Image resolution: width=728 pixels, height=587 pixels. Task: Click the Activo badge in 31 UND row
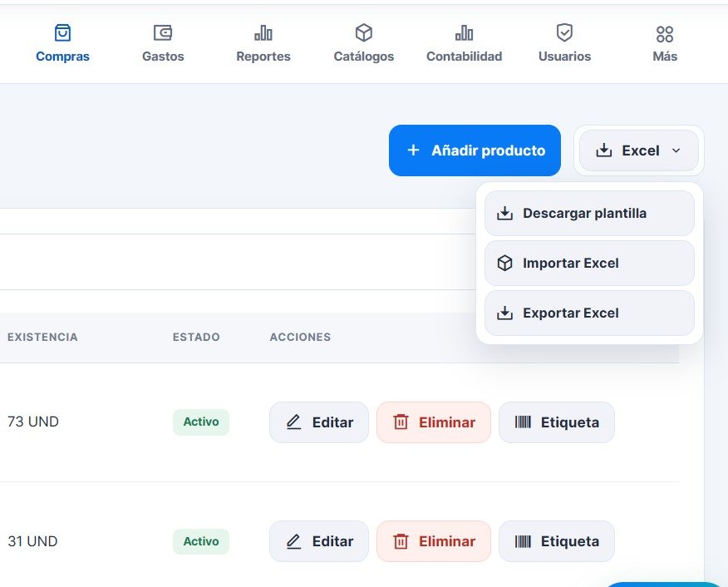[201, 541]
